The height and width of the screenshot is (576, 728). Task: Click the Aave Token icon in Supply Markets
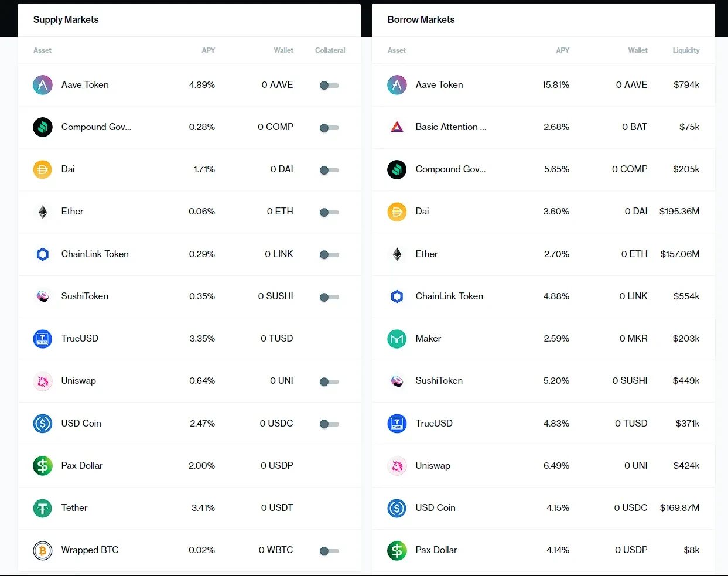point(43,85)
